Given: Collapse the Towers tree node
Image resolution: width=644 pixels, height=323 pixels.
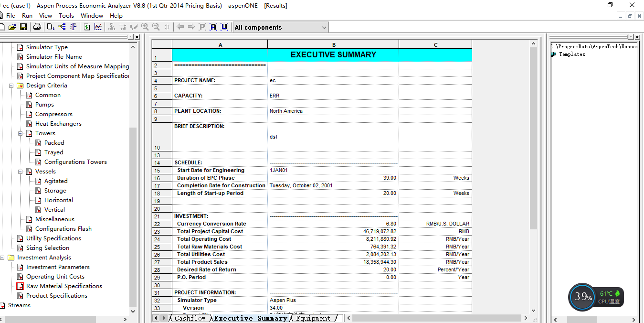Looking at the screenshot, I should point(20,133).
